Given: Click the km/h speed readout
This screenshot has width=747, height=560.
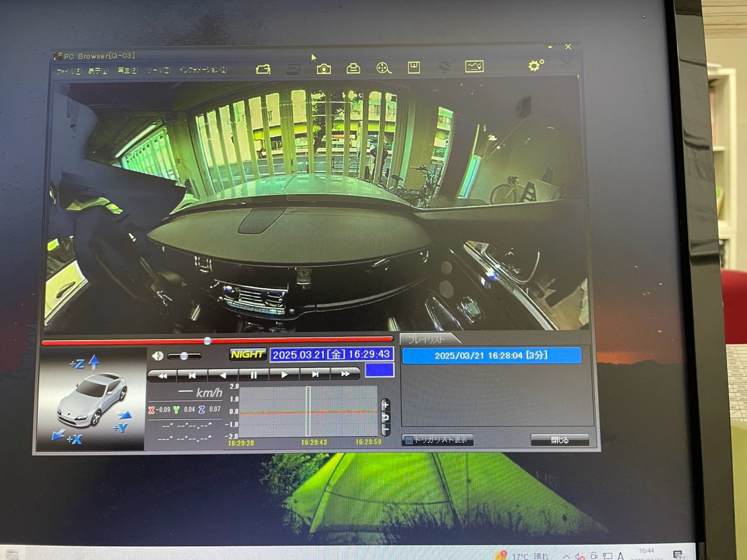Looking at the screenshot, I should click(201, 393).
